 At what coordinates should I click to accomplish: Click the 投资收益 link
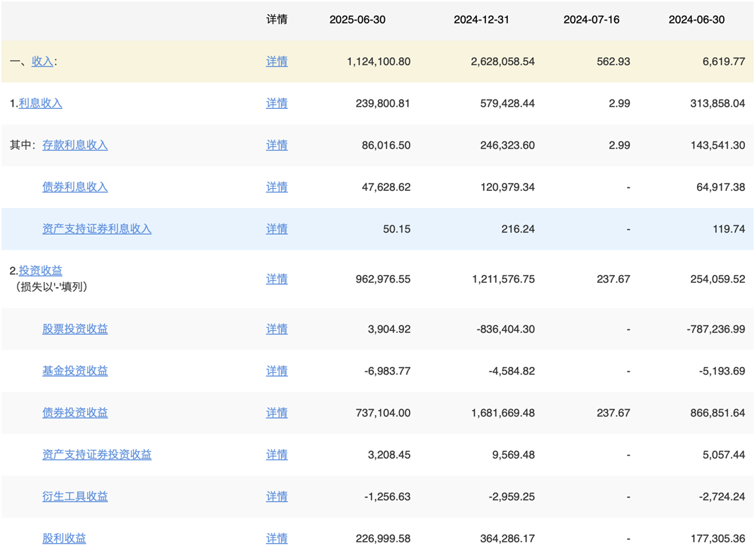40,270
